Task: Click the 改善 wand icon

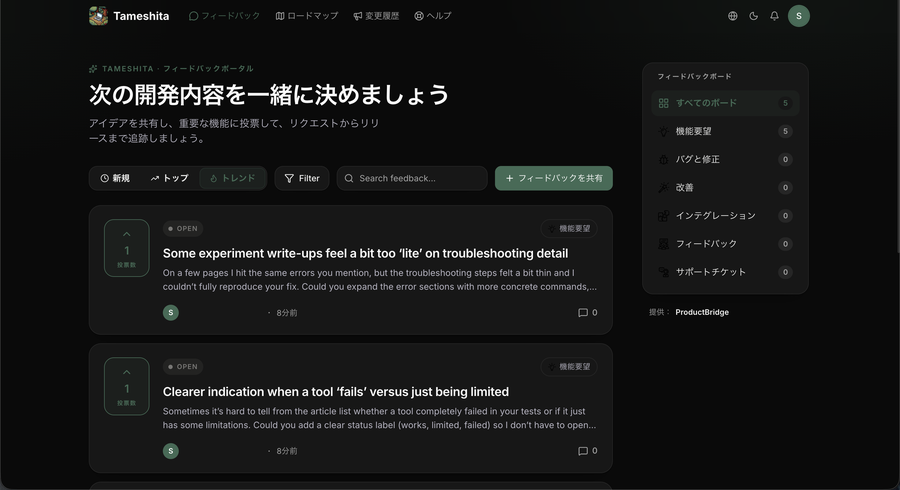Action: click(664, 188)
